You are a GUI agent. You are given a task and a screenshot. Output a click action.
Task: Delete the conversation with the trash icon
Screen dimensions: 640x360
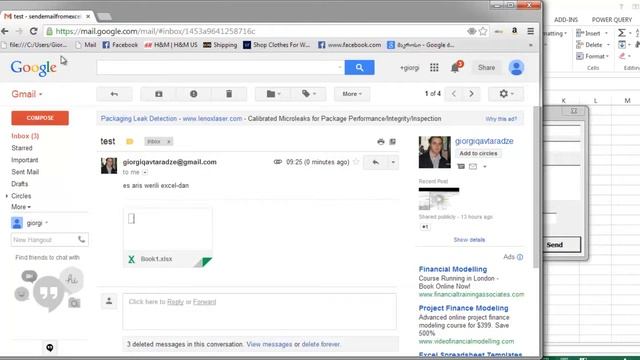tap(229, 94)
